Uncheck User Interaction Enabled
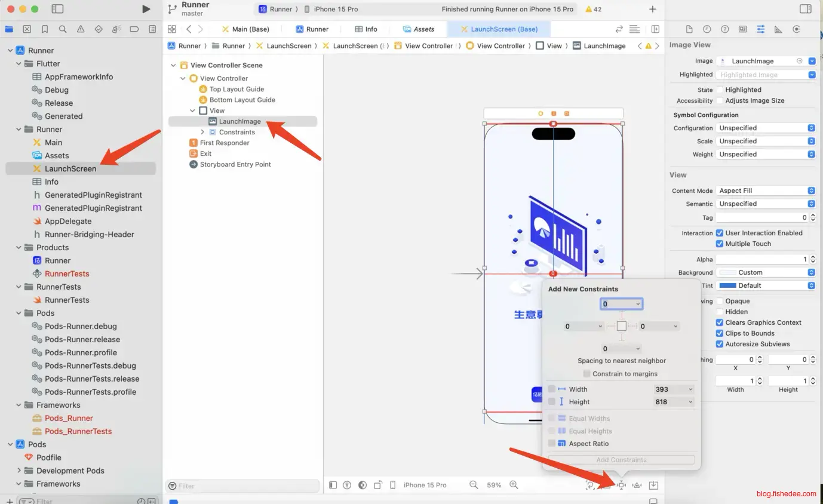This screenshot has width=823, height=504. (x=720, y=233)
